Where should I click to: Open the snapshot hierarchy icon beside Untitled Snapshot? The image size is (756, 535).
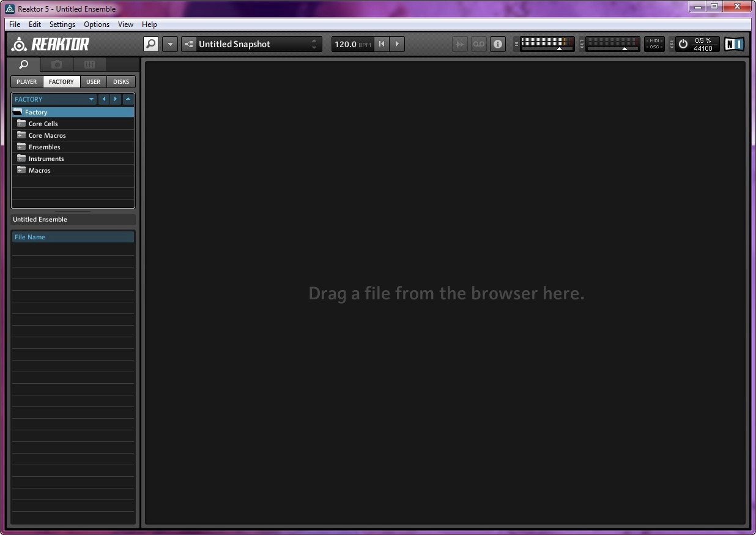188,44
